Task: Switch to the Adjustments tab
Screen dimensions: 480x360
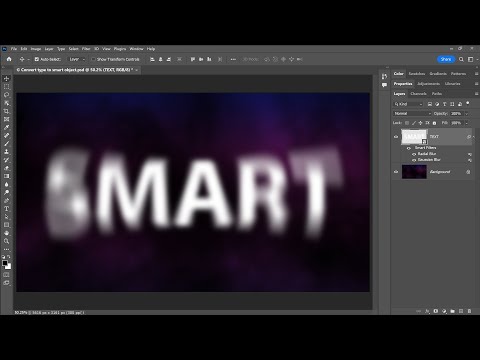Action: [x=428, y=84]
